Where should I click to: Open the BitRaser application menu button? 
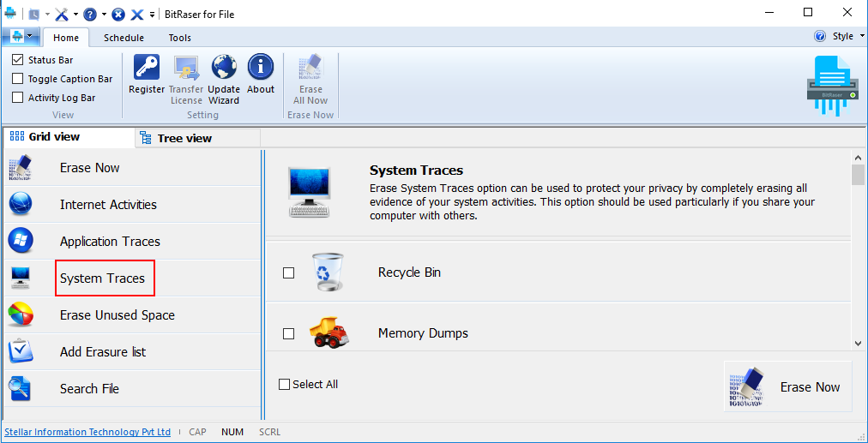coord(21,37)
